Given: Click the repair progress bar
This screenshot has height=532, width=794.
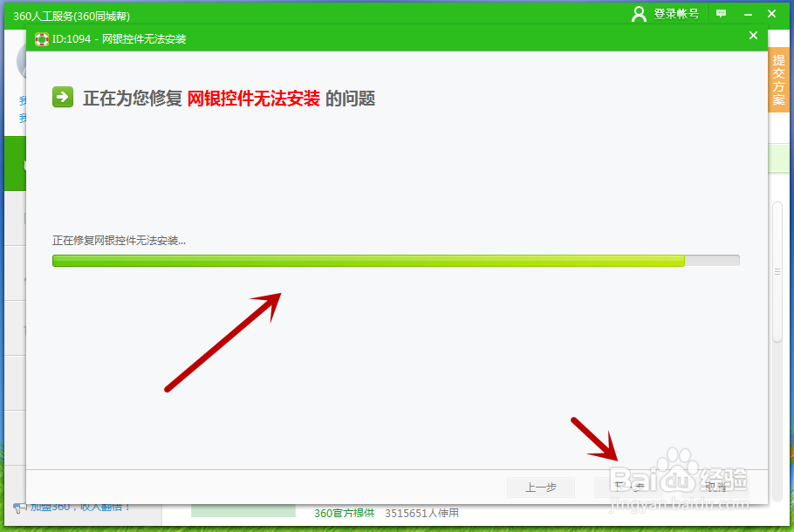Looking at the screenshot, I should [x=396, y=260].
